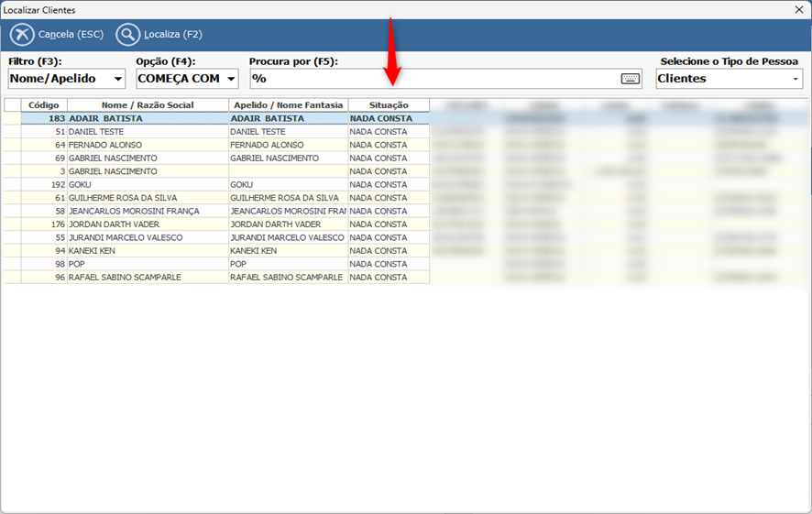Screen dimensions: 812x514
Task: Pick the RAFAEL SABINO SCAMPARLE row
Action: [x=147, y=278]
